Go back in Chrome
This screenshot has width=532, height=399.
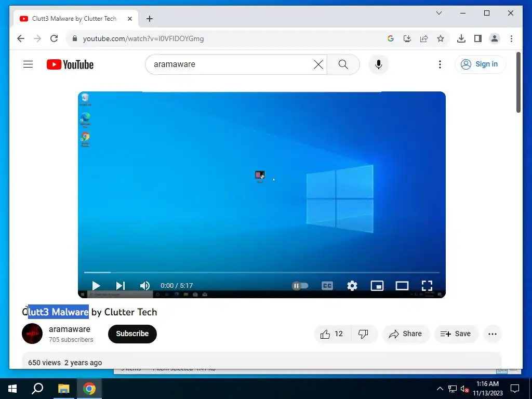pyautogui.click(x=21, y=38)
